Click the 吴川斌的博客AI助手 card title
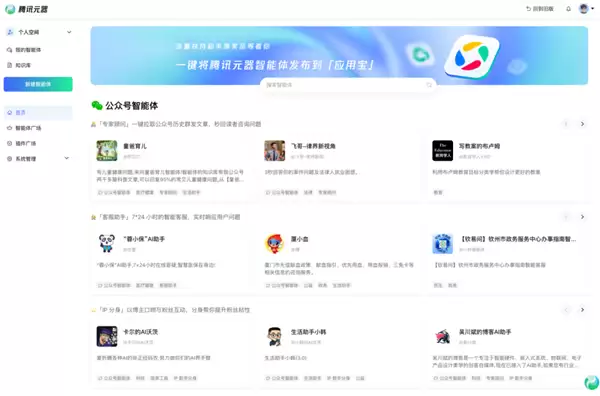The width and height of the screenshot is (600, 396). pos(485,332)
